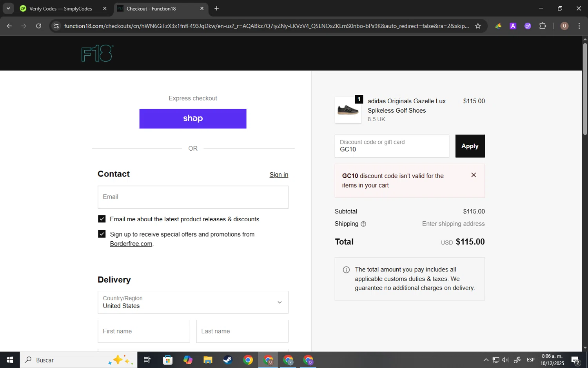588x368 pixels.
Task: Open the notification center icon
Action: [575, 360]
